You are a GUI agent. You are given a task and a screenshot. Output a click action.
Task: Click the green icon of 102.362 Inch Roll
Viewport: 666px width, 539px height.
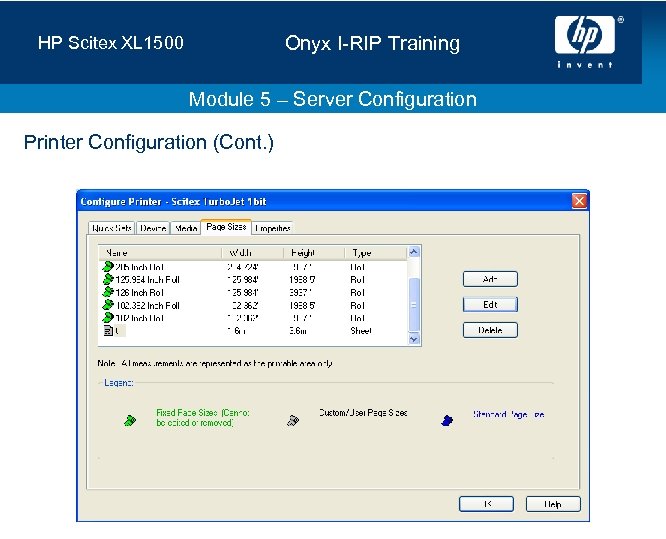108,305
